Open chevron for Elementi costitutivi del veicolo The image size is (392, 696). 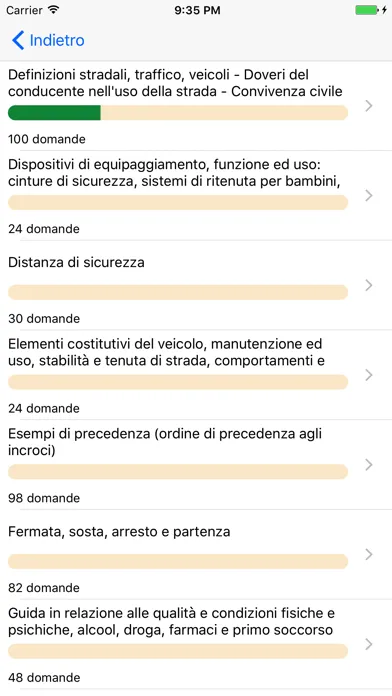point(368,375)
